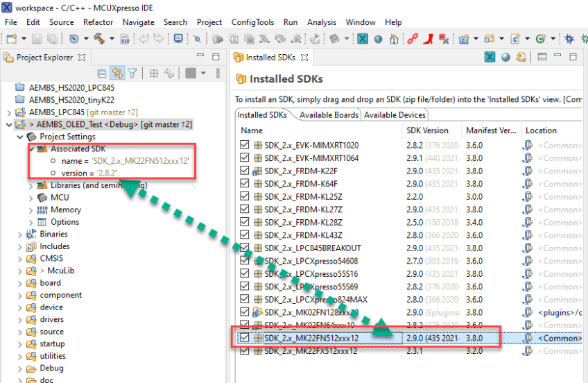Image resolution: width=588 pixels, height=383 pixels.
Task: Expand the Memory tree node
Action: click(30, 210)
